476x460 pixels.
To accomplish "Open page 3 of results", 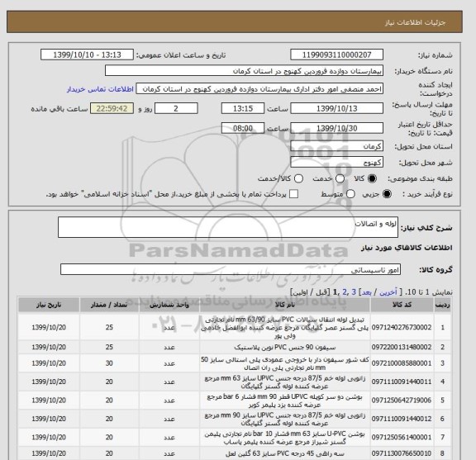I will coord(354,292).
